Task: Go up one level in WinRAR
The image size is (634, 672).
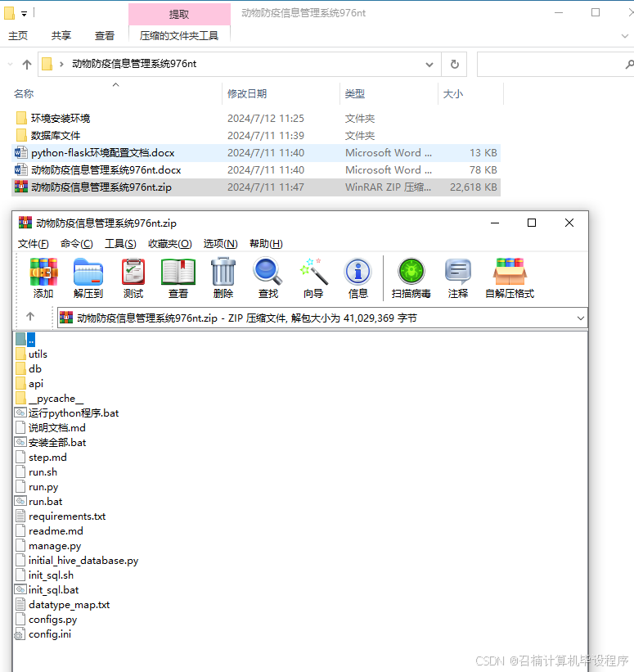Action: point(30,317)
